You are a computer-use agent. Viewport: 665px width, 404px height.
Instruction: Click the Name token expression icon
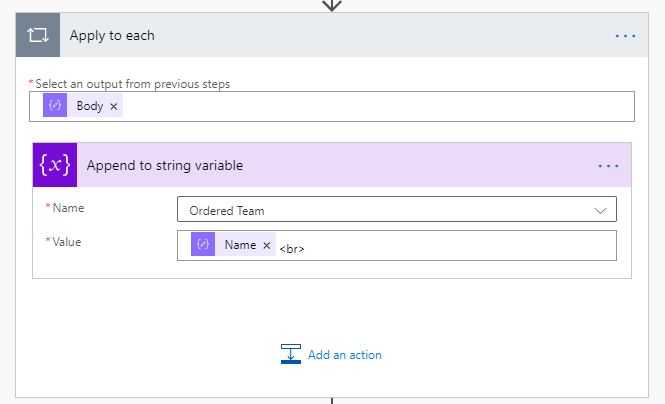point(203,245)
